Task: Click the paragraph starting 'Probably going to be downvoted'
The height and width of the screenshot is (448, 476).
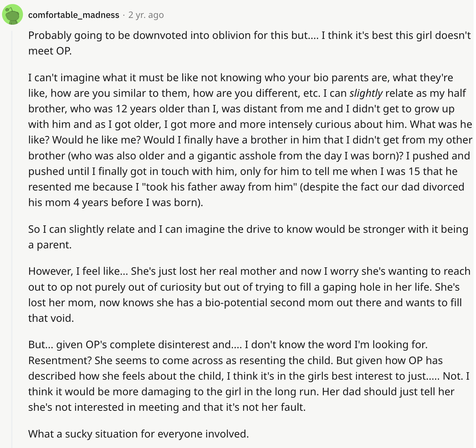Action: 249,43
